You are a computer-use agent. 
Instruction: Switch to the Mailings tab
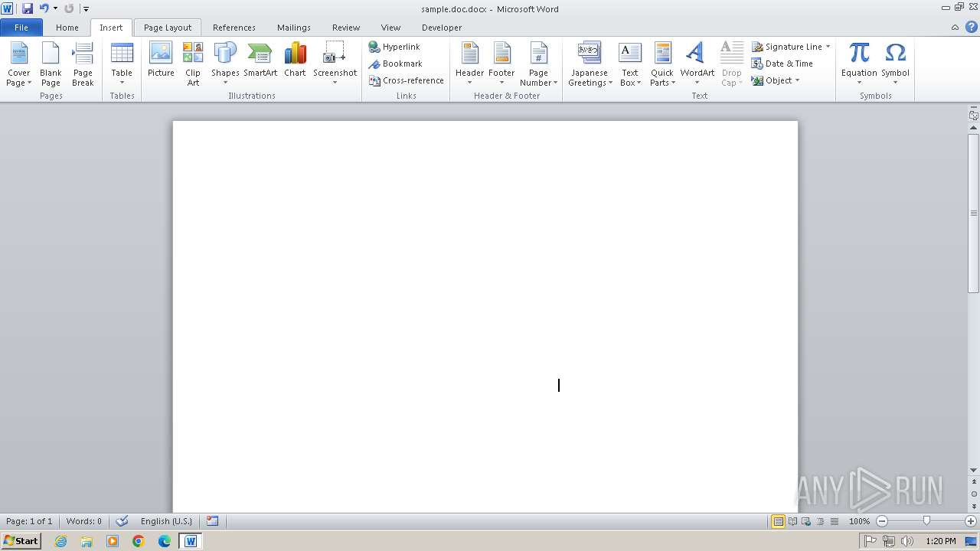(x=294, y=28)
